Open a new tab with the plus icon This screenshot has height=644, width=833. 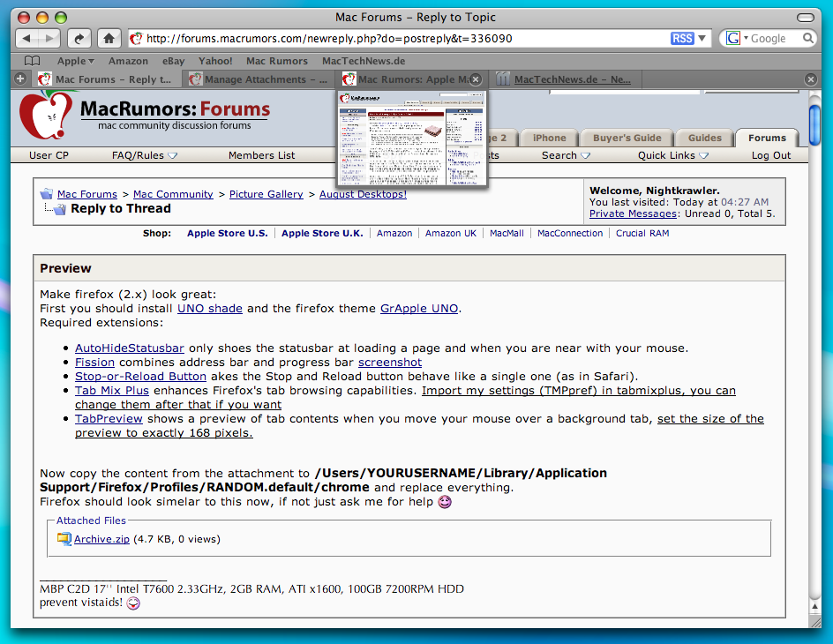coord(20,79)
